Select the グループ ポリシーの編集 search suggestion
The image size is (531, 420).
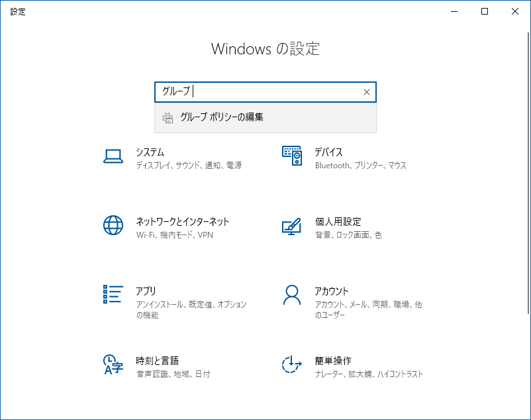220,118
